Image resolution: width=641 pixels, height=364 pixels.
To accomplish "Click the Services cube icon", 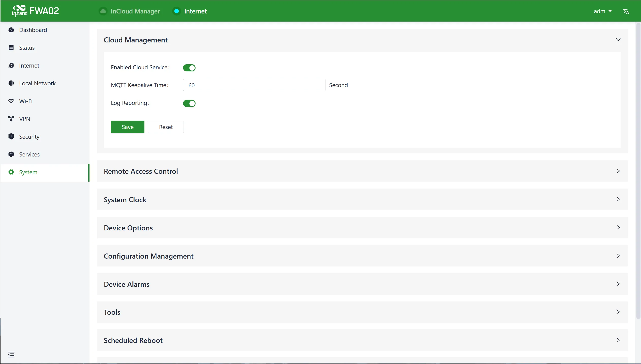I will (x=11, y=154).
